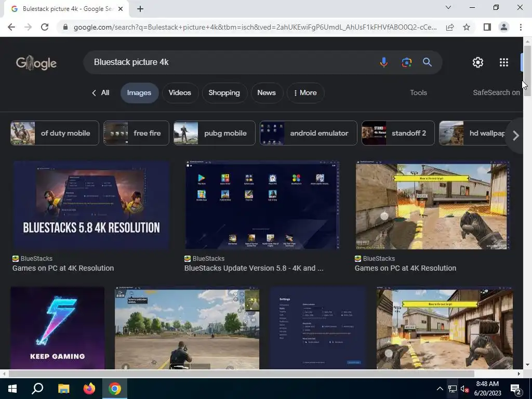Open Chrome three-dot menu
This screenshot has height=399, width=532.
point(521,27)
